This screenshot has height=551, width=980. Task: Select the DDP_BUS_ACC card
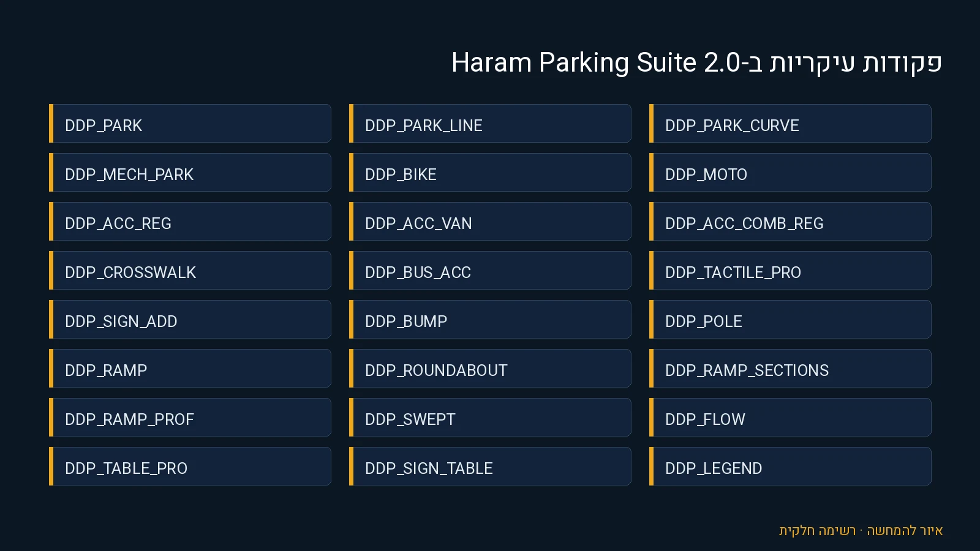tap(490, 271)
